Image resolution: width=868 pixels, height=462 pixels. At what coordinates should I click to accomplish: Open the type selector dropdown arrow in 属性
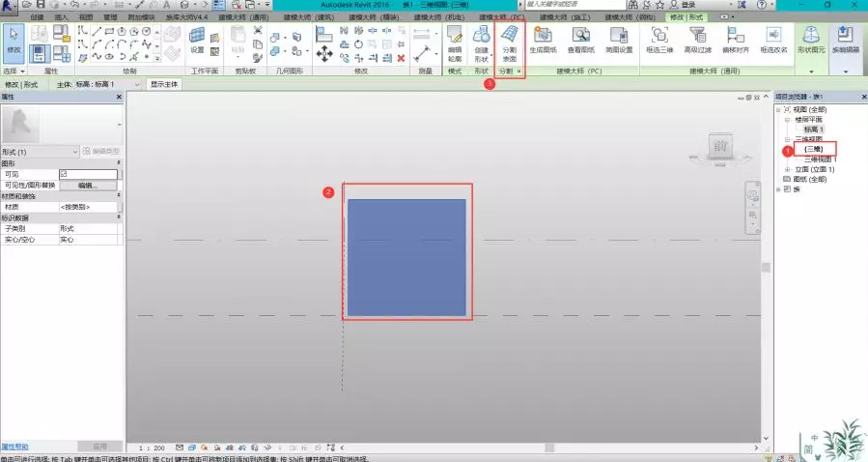119,125
